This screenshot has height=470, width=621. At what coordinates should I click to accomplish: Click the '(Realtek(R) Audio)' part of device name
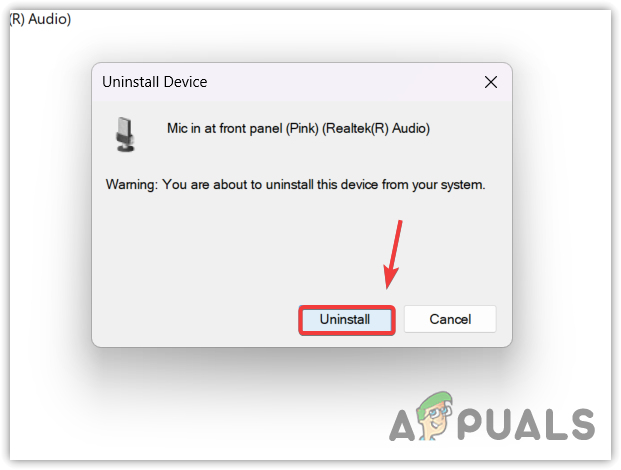pyautogui.click(x=376, y=128)
